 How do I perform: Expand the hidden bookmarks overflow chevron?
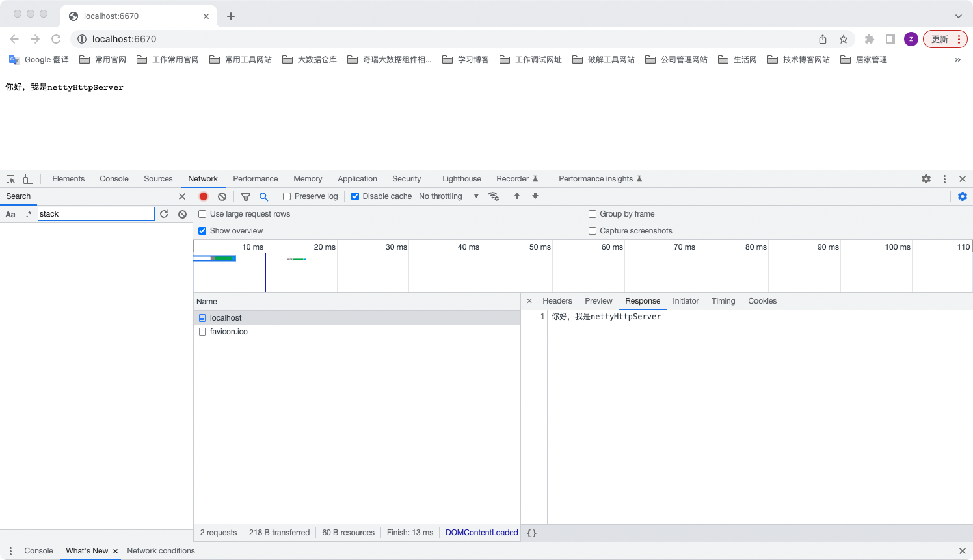[x=957, y=60]
